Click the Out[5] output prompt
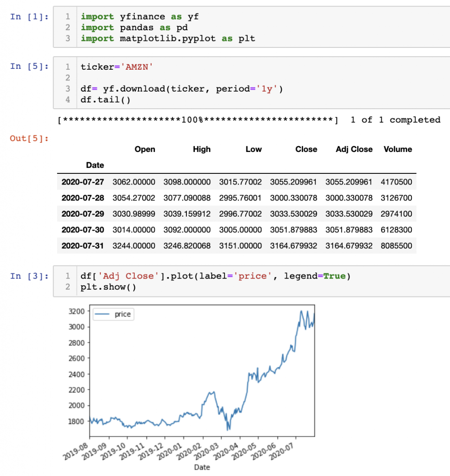The width and height of the screenshot is (450, 476). point(29,139)
